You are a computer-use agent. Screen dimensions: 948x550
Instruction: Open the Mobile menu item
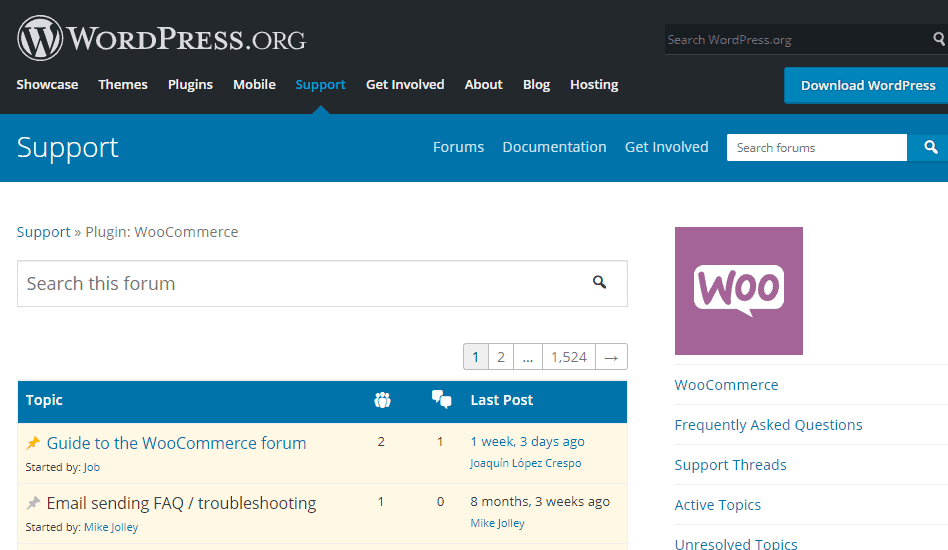click(x=255, y=85)
